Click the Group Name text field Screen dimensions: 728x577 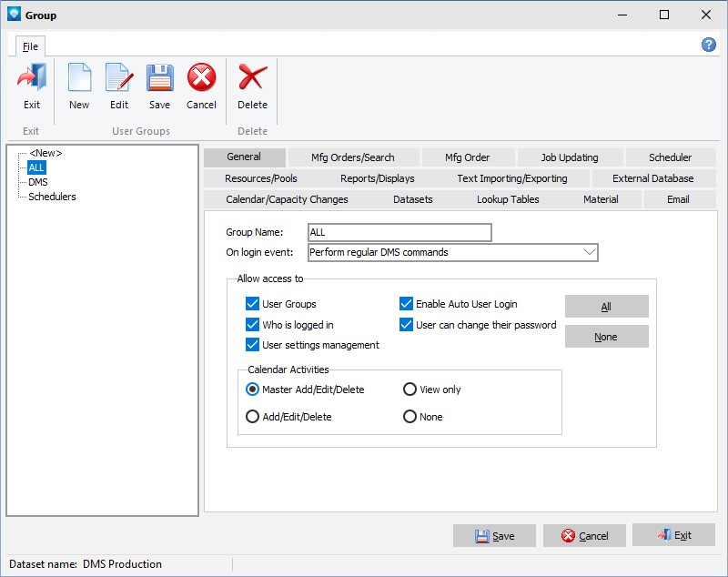tap(399, 233)
